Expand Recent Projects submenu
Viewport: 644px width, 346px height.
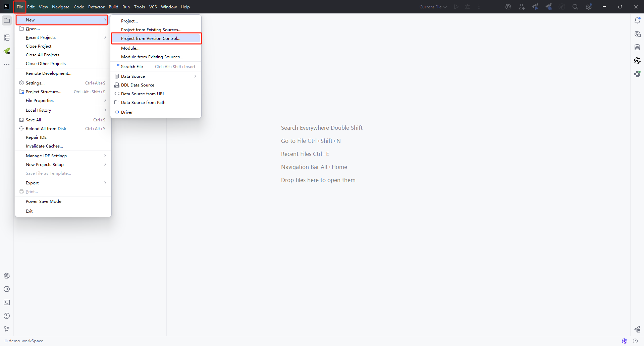pos(63,38)
